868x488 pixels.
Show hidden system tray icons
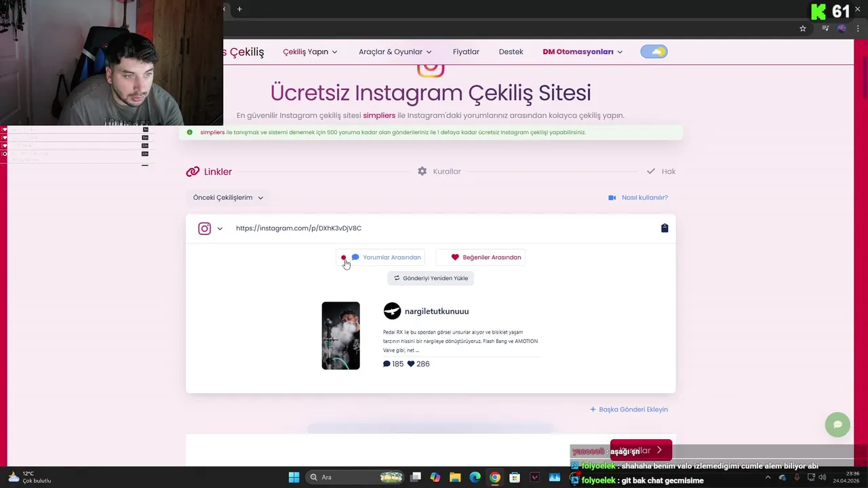point(768,477)
